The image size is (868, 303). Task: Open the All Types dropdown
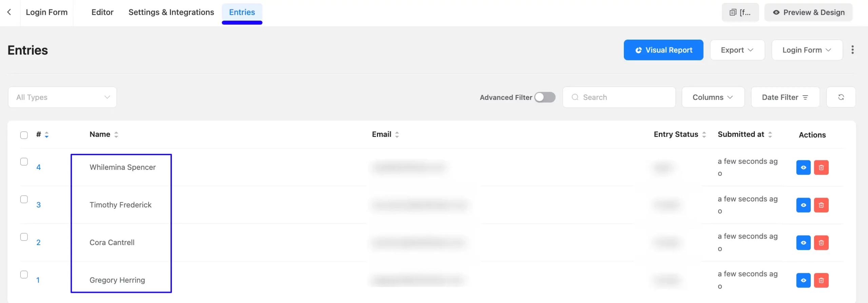coord(62,97)
